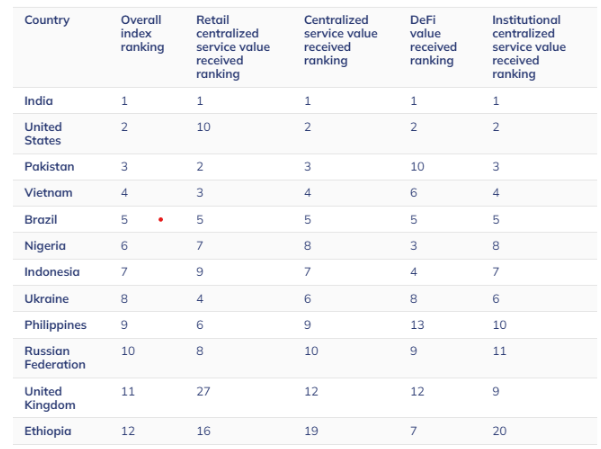Viewport: 601px width, 449px height.
Task: Click the Ukraine country cell
Action: (x=46, y=298)
